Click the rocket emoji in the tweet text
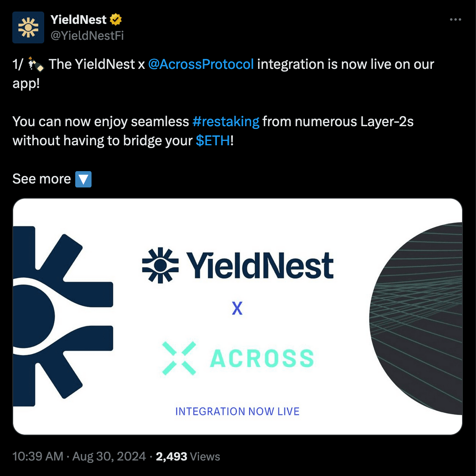The width and height of the screenshot is (476, 476). [x=35, y=64]
